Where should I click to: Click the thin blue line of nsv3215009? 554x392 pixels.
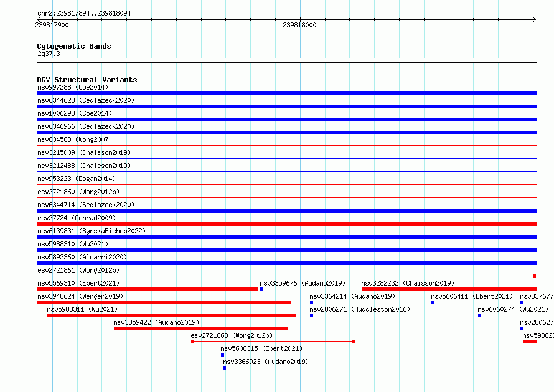[x=286, y=158]
